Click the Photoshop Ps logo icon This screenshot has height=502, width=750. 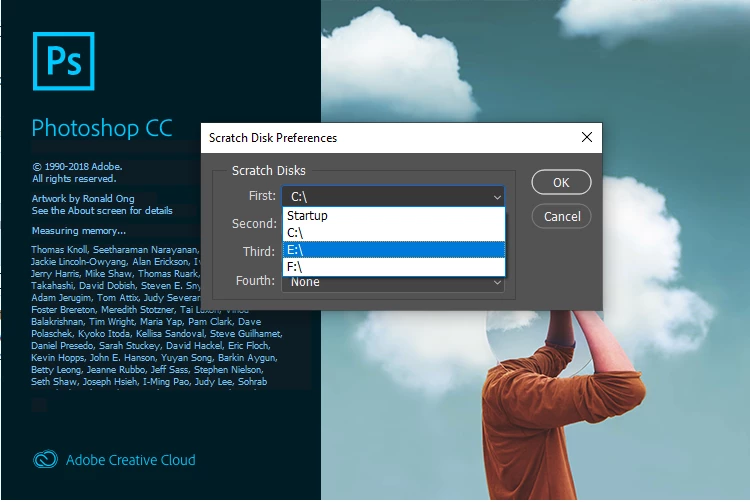[x=64, y=61]
